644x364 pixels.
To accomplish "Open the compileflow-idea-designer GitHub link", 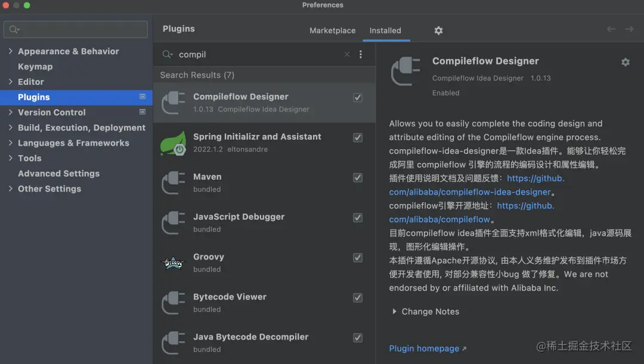I will click(x=470, y=192).
